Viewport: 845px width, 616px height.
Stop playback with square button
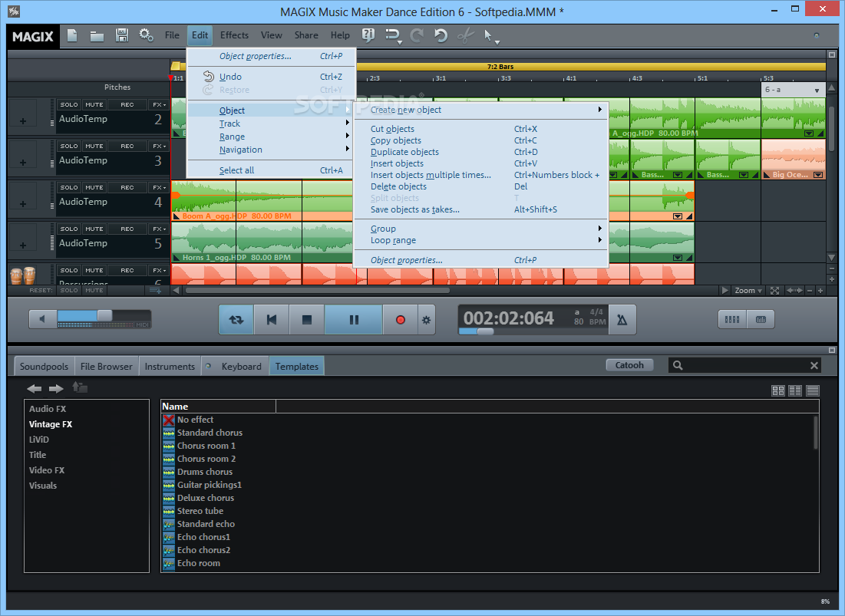pos(307,320)
